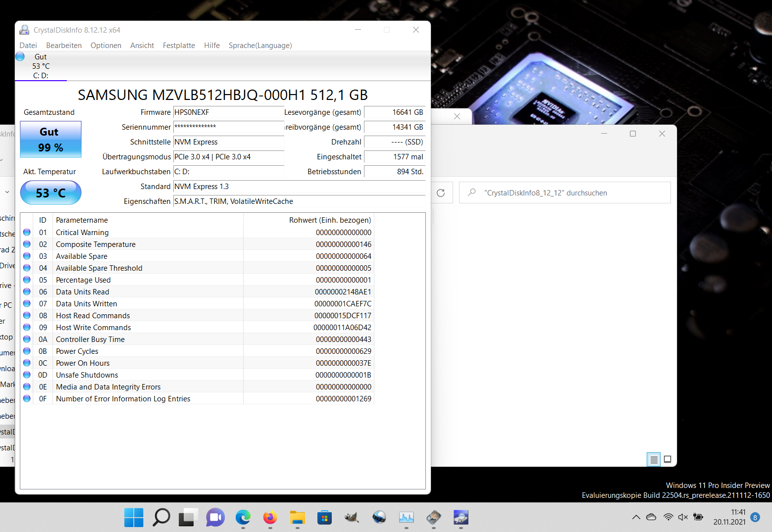Viewport: 772px width, 532px height.
Task: Open the Windows Start menu
Action: (134, 518)
